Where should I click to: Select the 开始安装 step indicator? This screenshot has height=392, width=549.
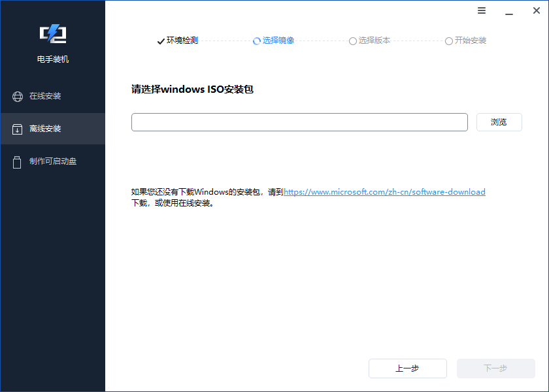(465, 41)
